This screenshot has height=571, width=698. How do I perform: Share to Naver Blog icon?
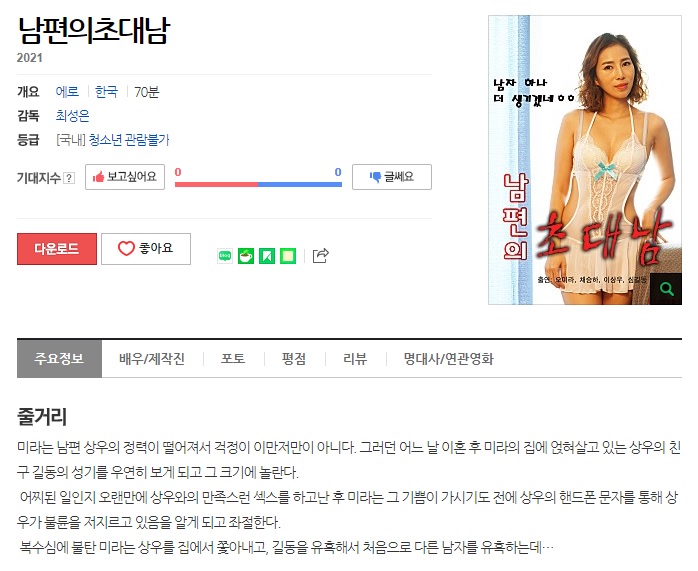tap(225, 256)
